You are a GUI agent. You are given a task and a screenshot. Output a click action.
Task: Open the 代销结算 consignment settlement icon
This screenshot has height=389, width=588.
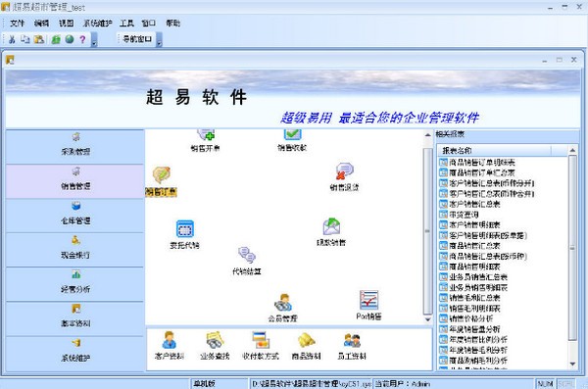(247, 261)
